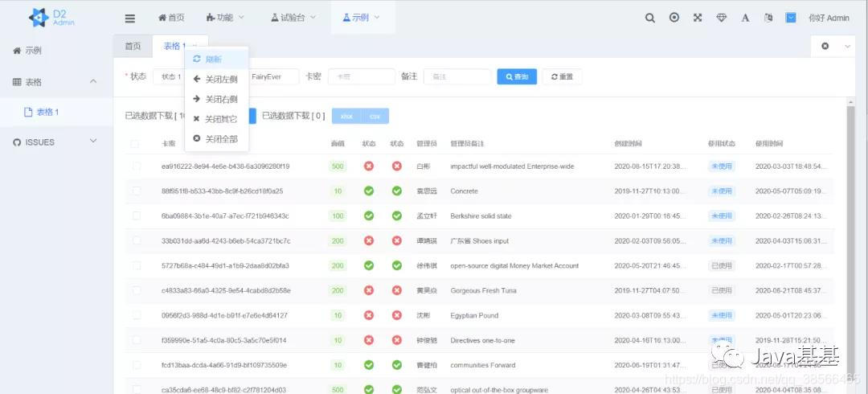Check the row 6ba09884-3b1e checkbox
Viewport: 868px width, 394px height.
(x=136, y=215)
